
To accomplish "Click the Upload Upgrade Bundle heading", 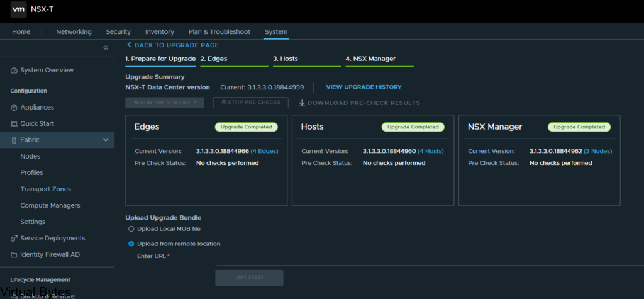I will point(163,218).
